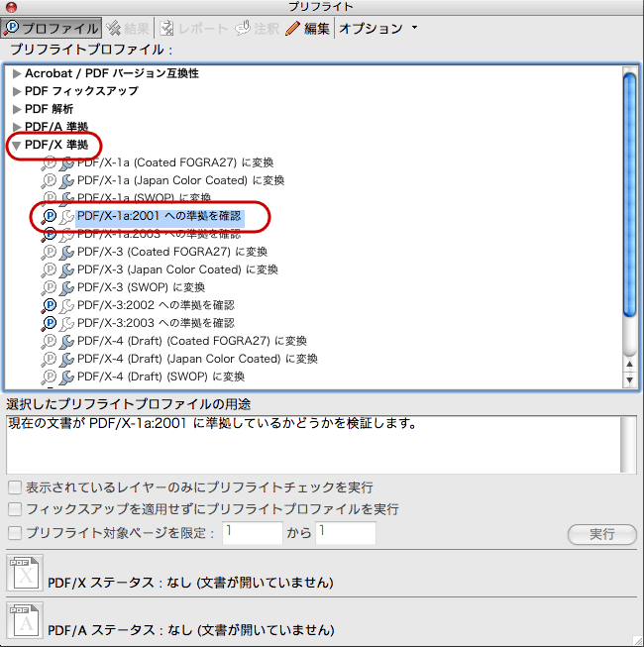Click the profile list scroll up arrow
Screen dimensions: 644x647
(x=629, y=364)
